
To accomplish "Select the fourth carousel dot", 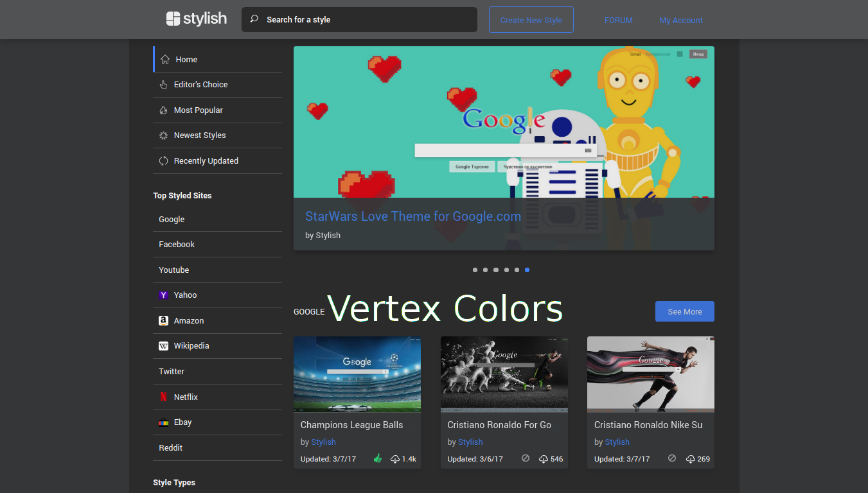I will point(506,270).
